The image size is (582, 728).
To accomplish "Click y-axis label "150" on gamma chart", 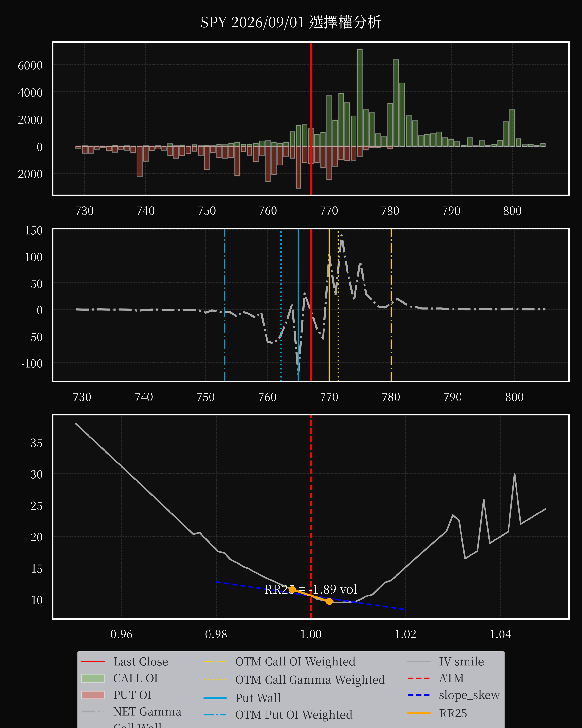I will coord(34,231).
